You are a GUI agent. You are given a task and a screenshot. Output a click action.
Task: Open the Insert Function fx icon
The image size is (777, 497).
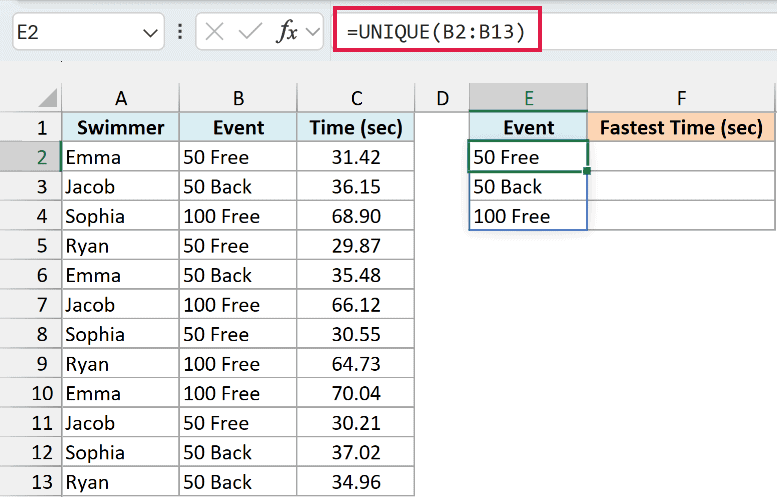point(287,32)
